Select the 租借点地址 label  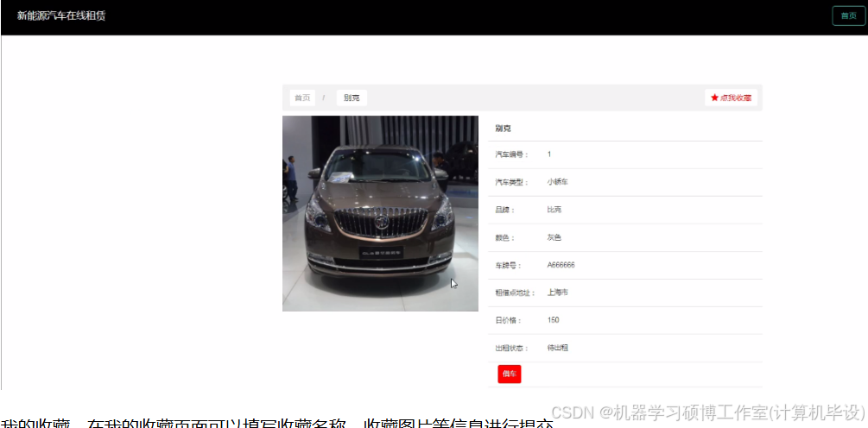[x=516, y=293]
